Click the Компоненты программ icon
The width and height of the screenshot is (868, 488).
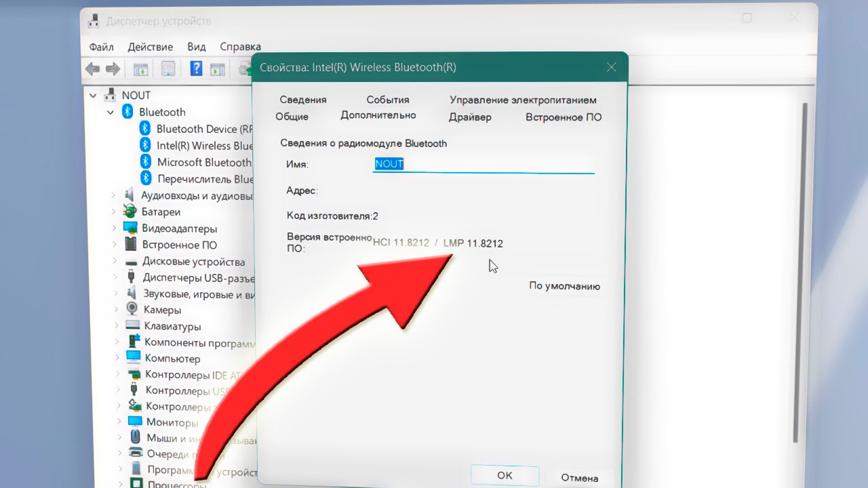[x=134, y=342]
